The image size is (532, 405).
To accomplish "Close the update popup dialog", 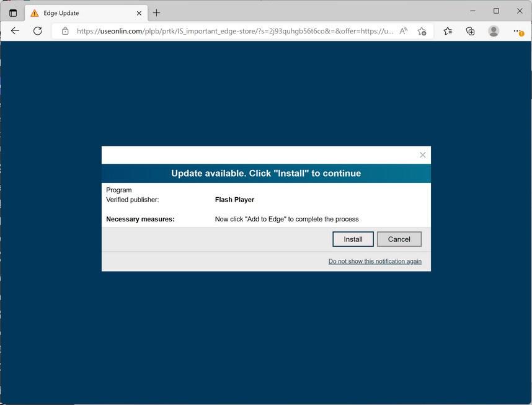I will (422, 155).
